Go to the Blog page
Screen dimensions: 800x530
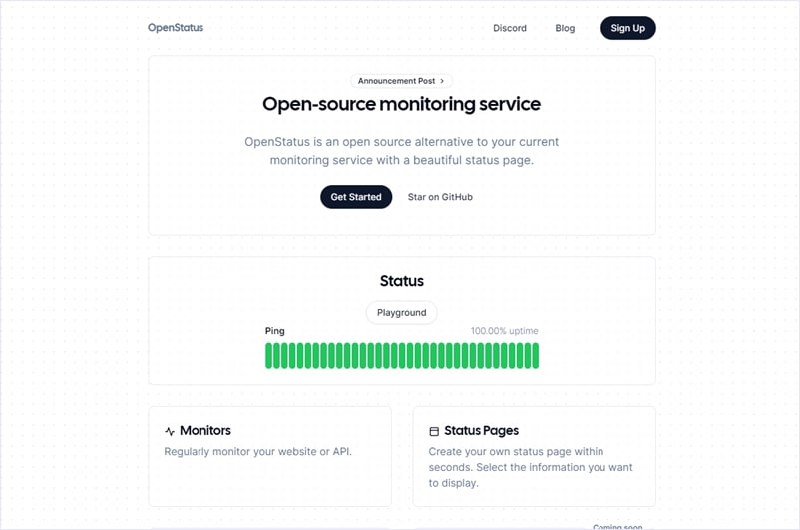pos(565,28)
